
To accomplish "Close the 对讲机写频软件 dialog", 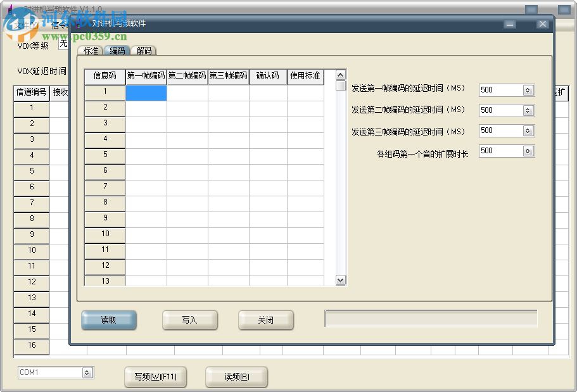I will pyautogui.click(x=542, y=24).
